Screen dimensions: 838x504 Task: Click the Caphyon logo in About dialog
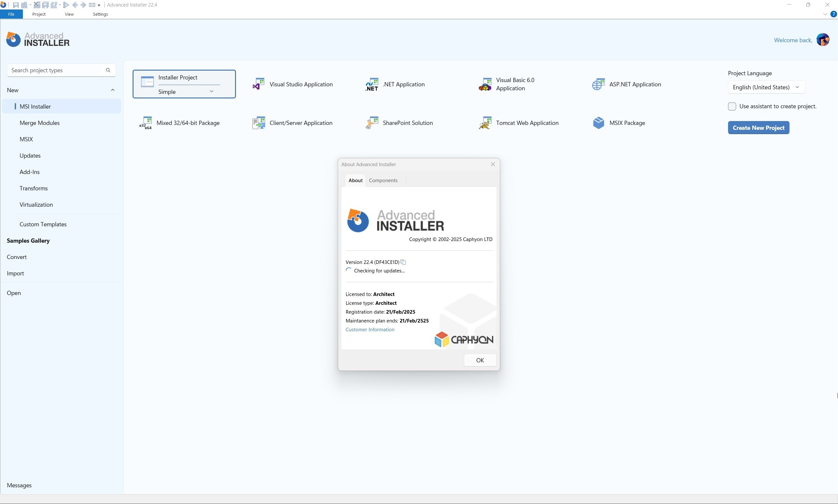click(464, 339)
